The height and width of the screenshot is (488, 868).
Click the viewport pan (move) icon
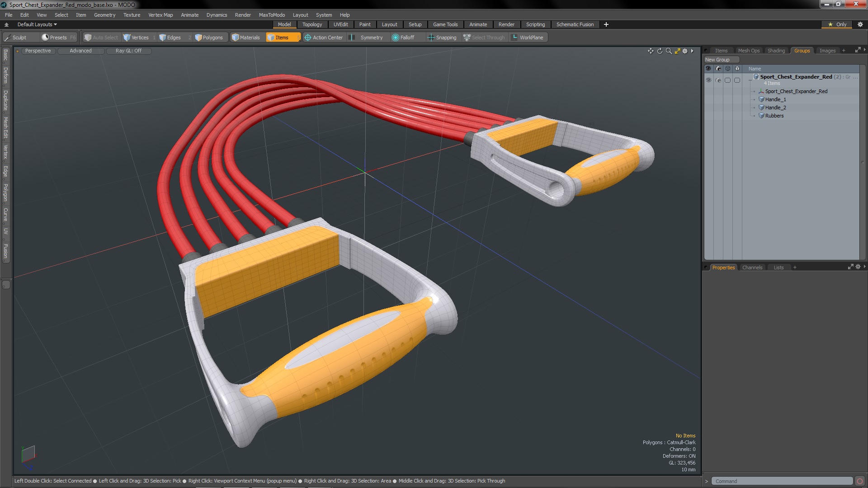point(651,51)
